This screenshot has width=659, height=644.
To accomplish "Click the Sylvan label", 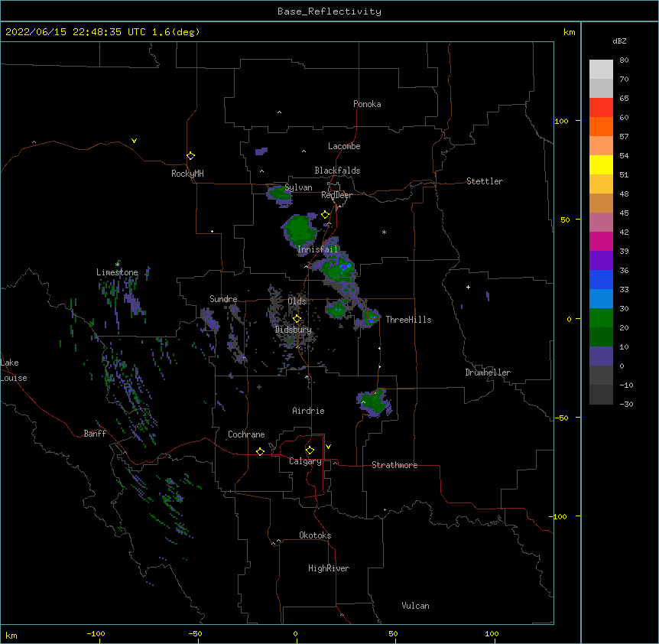I will (298, 187).
